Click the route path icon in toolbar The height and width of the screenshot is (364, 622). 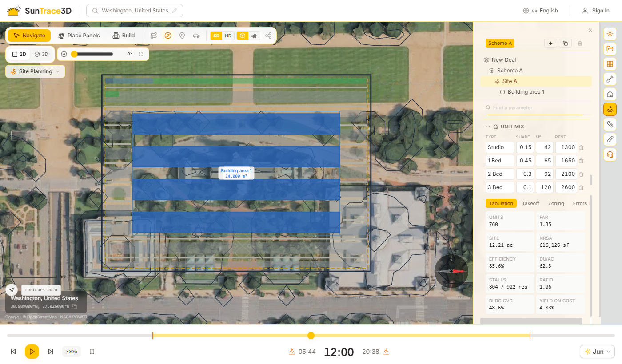[154, 36]
